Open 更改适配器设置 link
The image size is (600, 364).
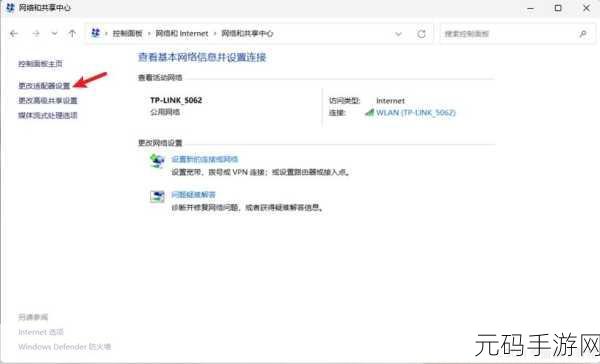tap(44, 86)
